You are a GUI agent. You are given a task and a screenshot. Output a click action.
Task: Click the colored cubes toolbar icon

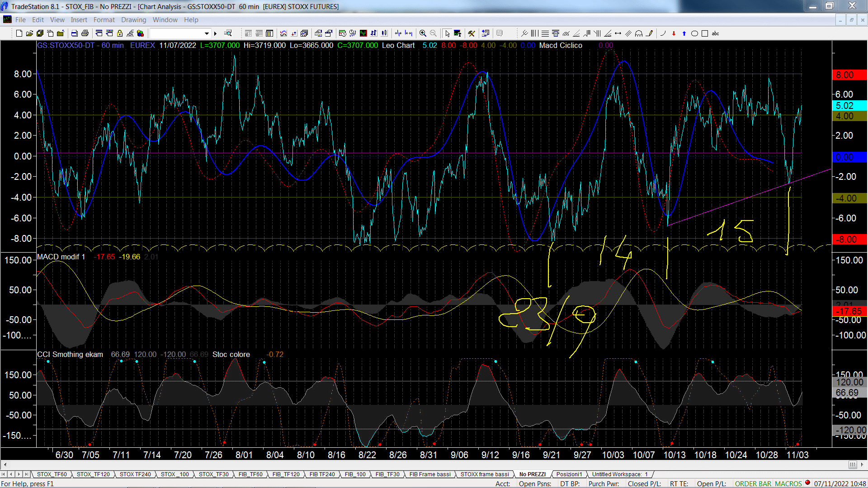(x=141, y=33)
